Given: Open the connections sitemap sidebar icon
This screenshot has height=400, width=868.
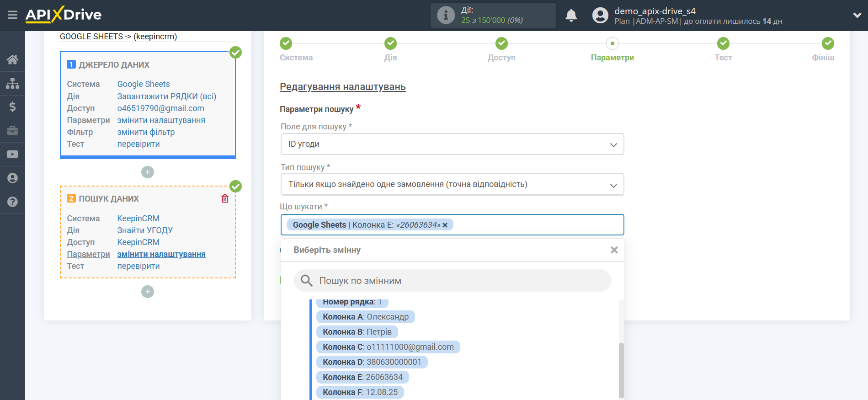Looking at the screenshot, I should pyautogui.click(x=12, y=83).
